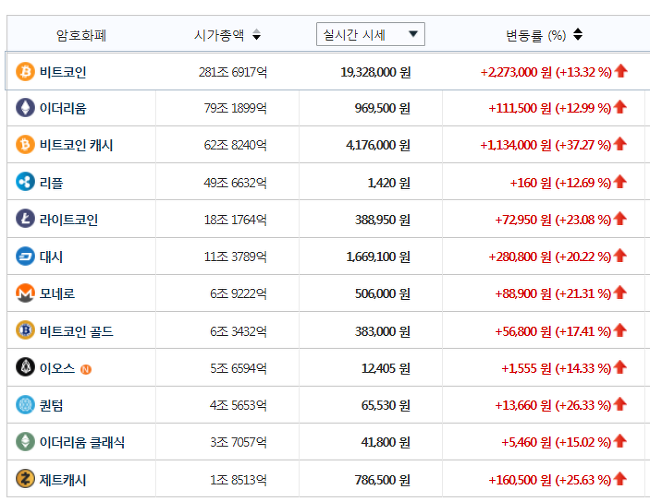
Task: Click the 변동률 (%) column header text
Action: pos(536,35)
